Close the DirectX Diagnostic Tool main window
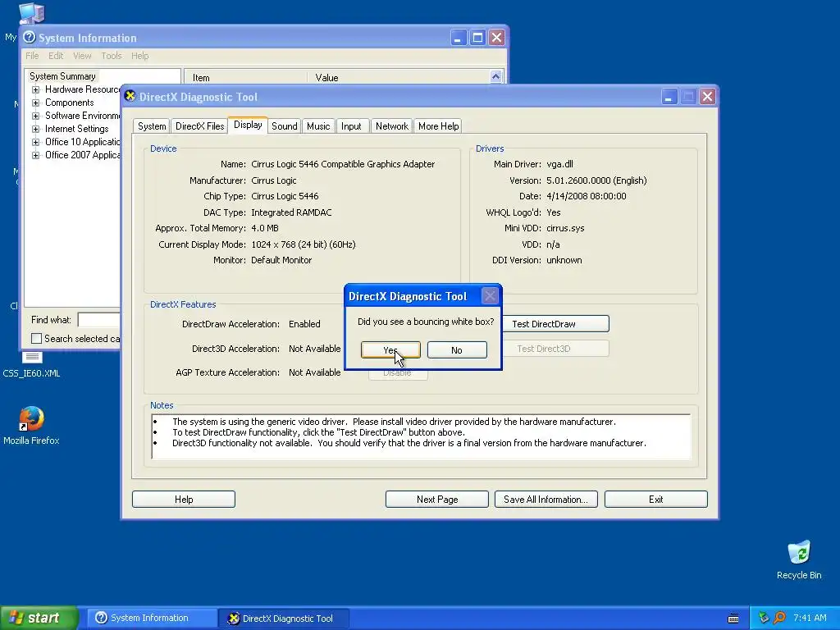This screenshot has height=630, width=840. tap(707, 97)
